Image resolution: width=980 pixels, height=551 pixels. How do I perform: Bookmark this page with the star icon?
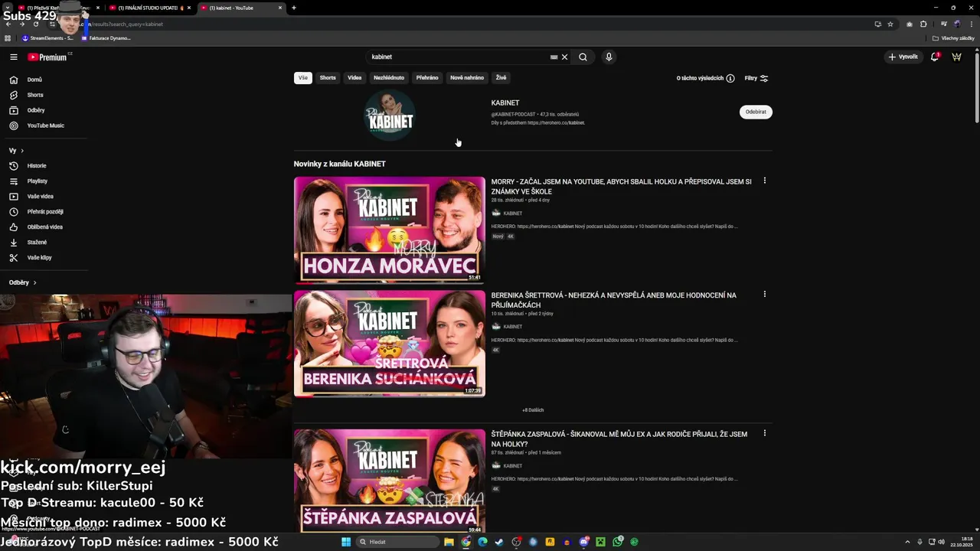click(890, 24)
